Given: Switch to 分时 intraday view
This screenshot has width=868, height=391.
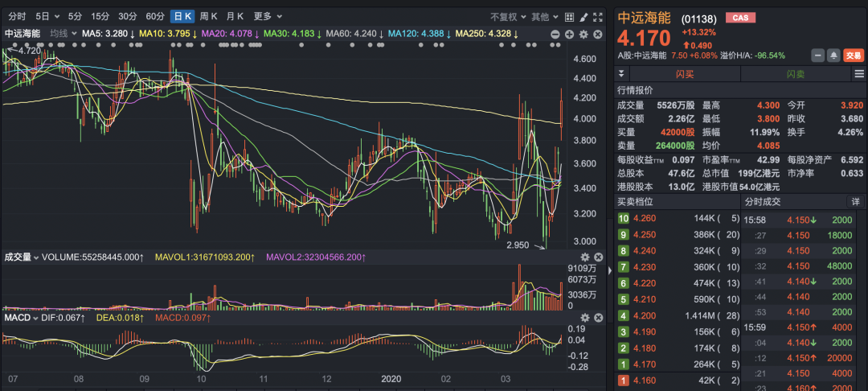Looking at the screenshot, I should [17, 16].
